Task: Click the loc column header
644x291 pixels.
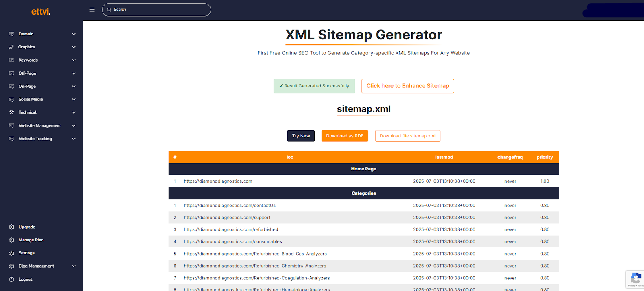Action: [290, 157]
